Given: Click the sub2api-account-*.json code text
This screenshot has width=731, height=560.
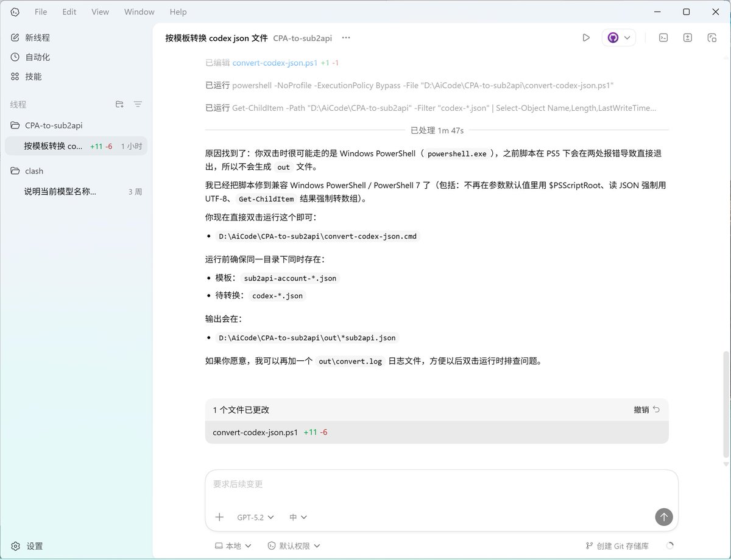Looking at the screenshot, I should click(x=289, y=278).
